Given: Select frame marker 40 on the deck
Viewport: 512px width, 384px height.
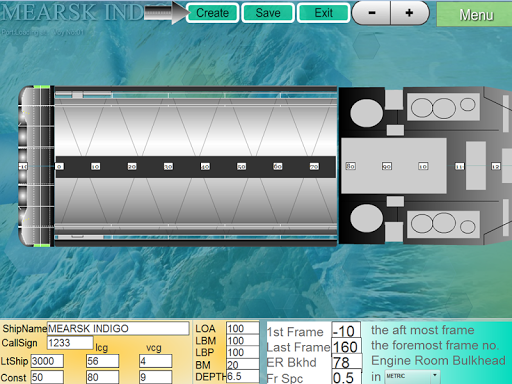Looking at the screenshot, I should tap(205, 166).
